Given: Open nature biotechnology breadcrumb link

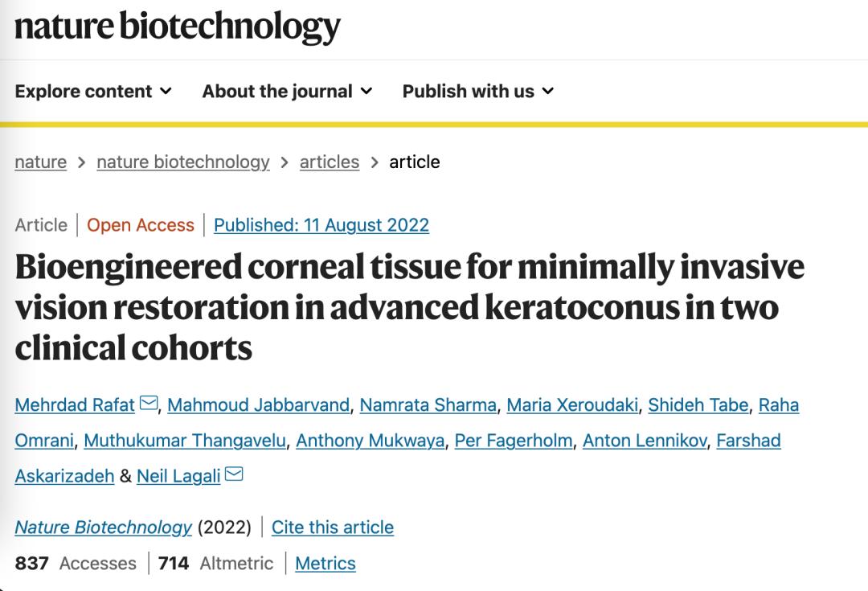Looking at the screenshot, I should coord(183,162).
